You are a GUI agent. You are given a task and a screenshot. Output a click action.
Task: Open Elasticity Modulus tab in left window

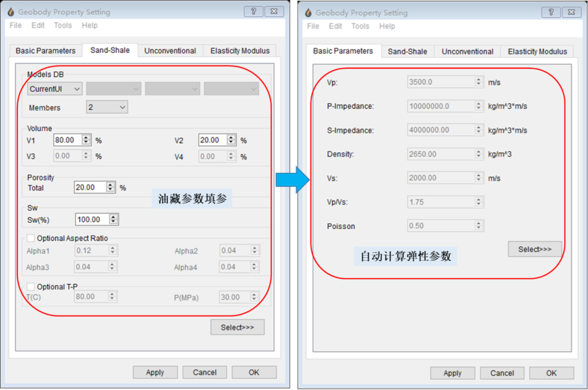(x=240, y=51)
